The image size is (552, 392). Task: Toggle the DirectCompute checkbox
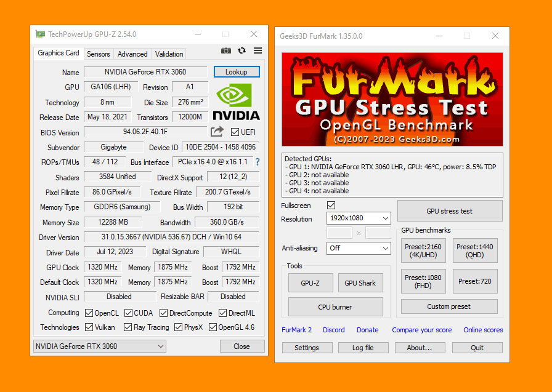[x=163, y=313]
